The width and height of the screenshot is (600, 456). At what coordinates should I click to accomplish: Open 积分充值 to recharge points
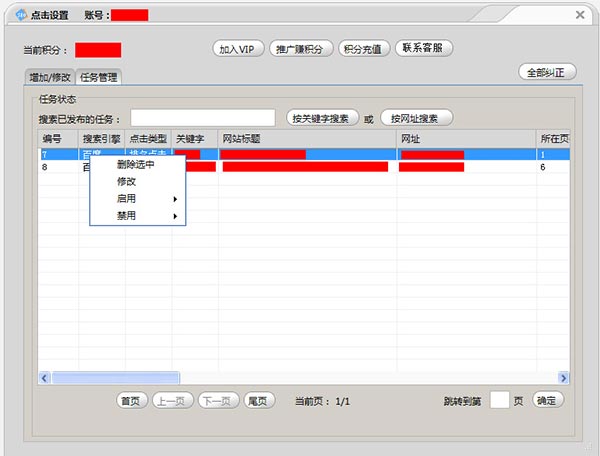coord(364,48)
